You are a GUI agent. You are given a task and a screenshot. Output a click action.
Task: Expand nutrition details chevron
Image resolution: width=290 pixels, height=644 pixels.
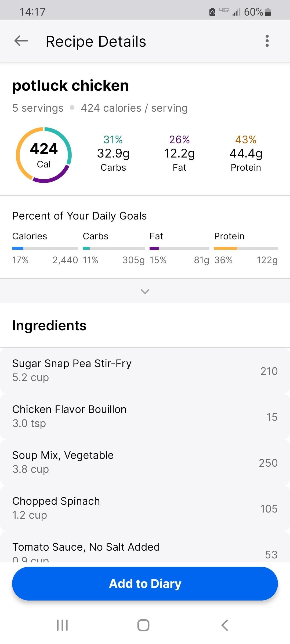145,291
